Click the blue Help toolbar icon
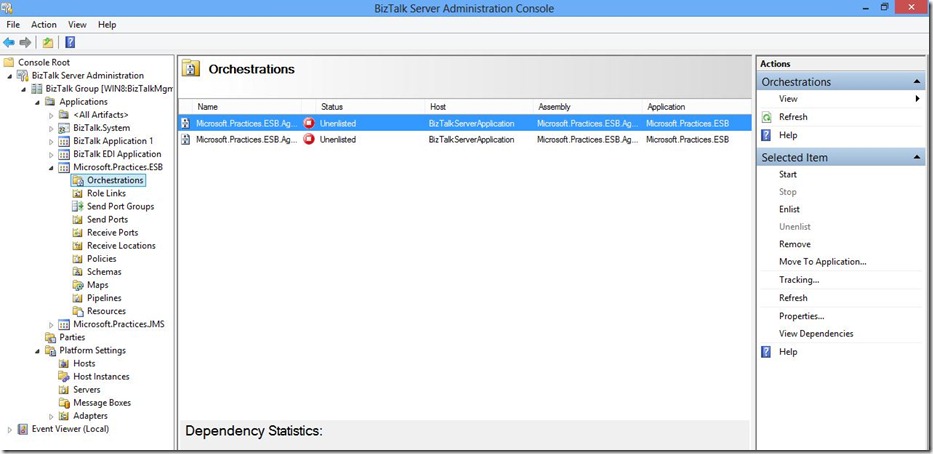933x454 pixels. point(70,42)
